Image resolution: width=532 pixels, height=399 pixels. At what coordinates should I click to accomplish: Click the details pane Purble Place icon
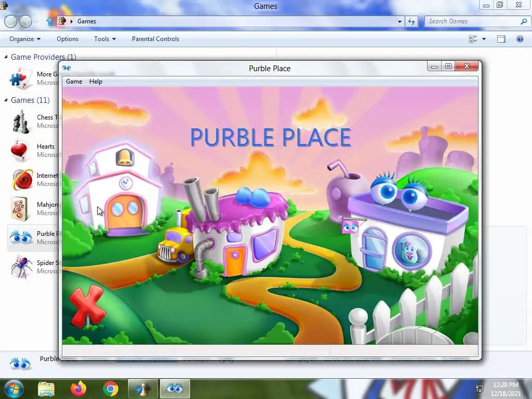pos(20,363)
